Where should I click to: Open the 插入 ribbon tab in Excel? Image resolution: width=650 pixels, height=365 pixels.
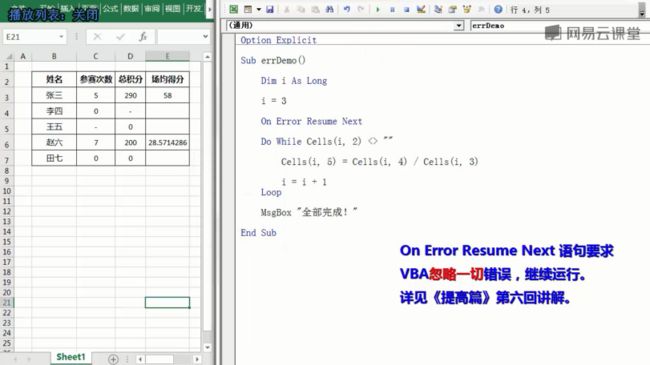tap(68, 8)
